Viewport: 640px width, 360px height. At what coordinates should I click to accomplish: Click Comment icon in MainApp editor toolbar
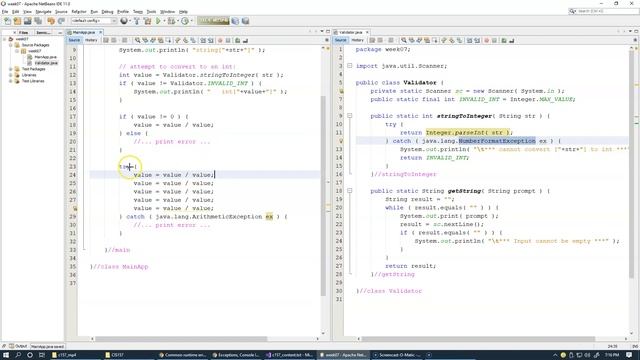(x=238, y=40)
